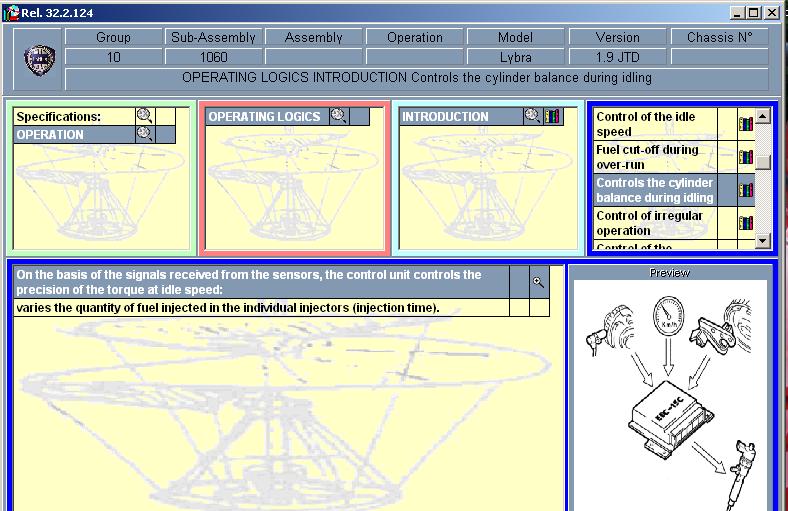Click the OPERATING LOGICS heading
The image size is (788, 511).
[265, 117]
